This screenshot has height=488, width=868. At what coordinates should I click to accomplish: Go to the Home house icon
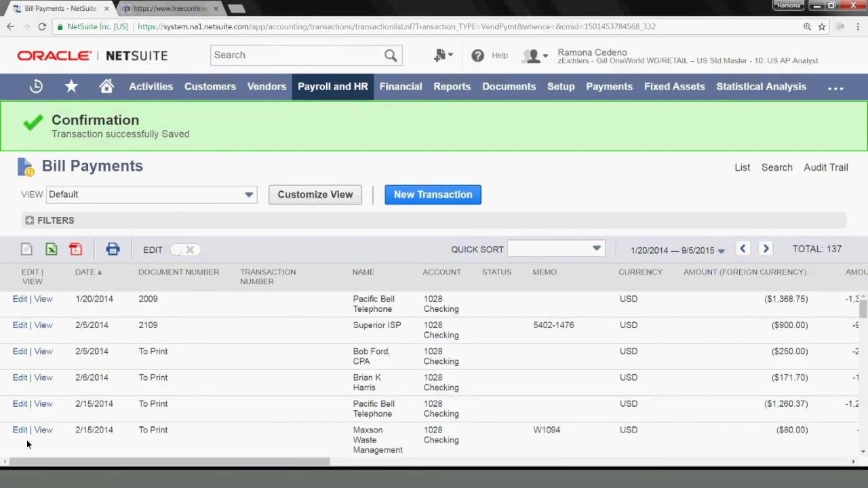pos(106,86)
